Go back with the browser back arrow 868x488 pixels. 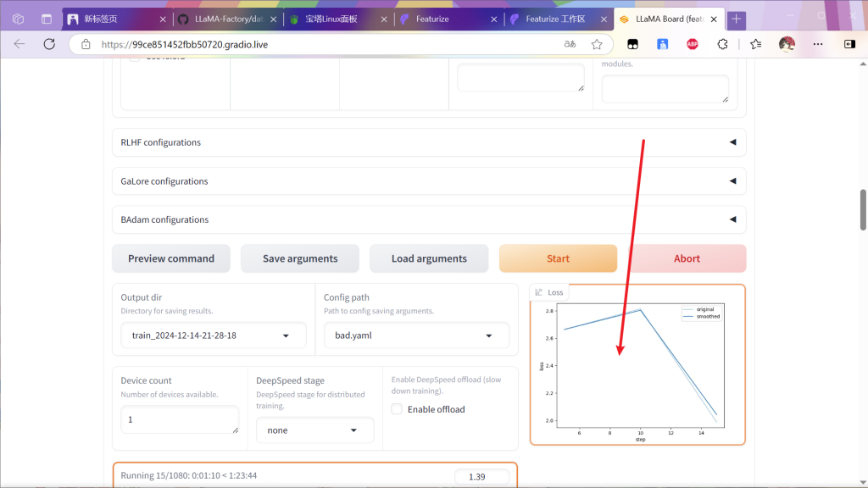coord(19,44)
